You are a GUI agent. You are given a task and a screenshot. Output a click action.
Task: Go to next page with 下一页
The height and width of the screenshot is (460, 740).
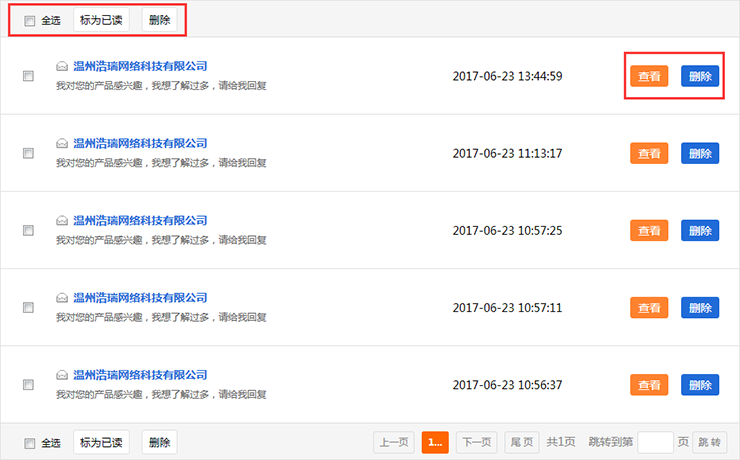click(477, 443)
